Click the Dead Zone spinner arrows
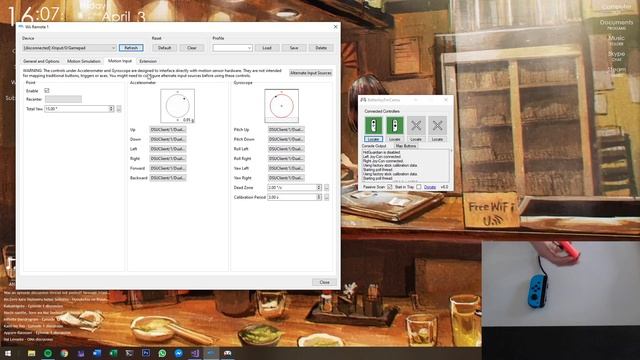640x360 pixels. tap(319, 187)
